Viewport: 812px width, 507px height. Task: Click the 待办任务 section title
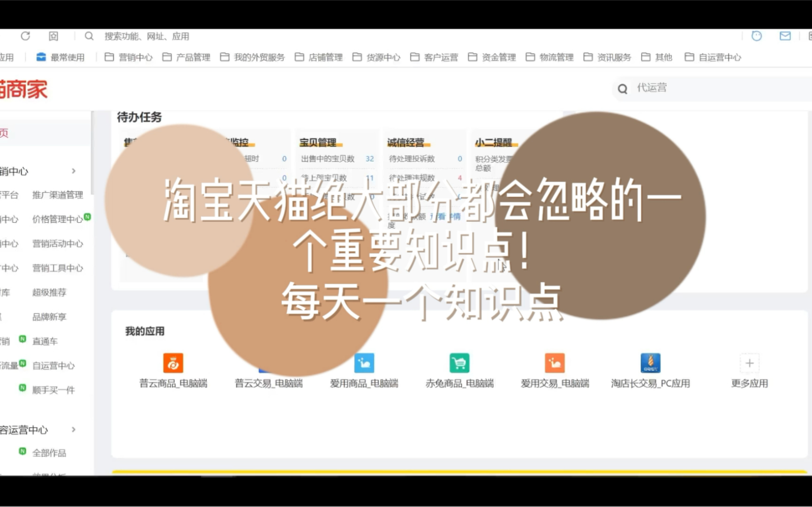[139, 117]
